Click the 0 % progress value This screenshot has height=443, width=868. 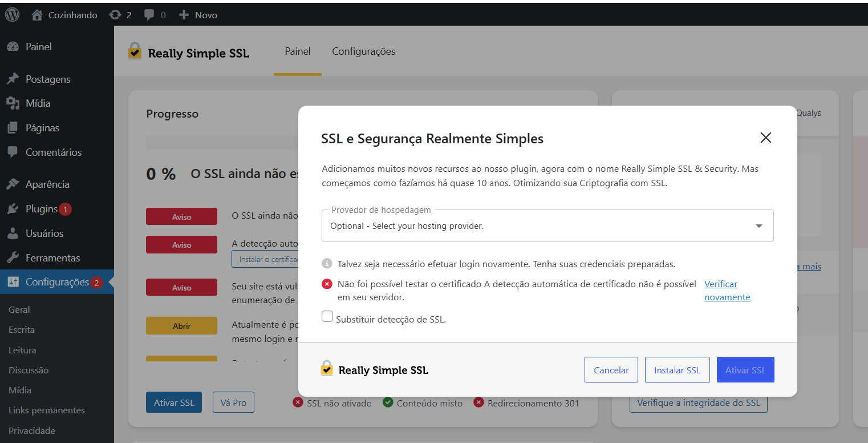point(161,174)
